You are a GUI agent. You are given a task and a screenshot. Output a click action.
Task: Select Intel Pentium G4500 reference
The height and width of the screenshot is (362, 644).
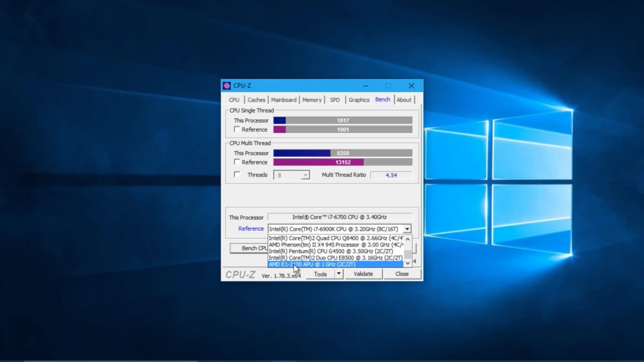pos(336,251)
